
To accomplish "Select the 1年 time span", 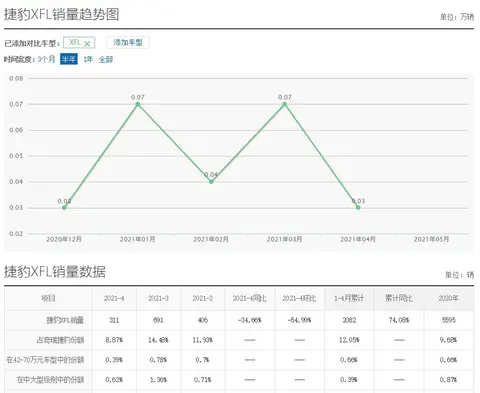I will [x=88, y=59].
